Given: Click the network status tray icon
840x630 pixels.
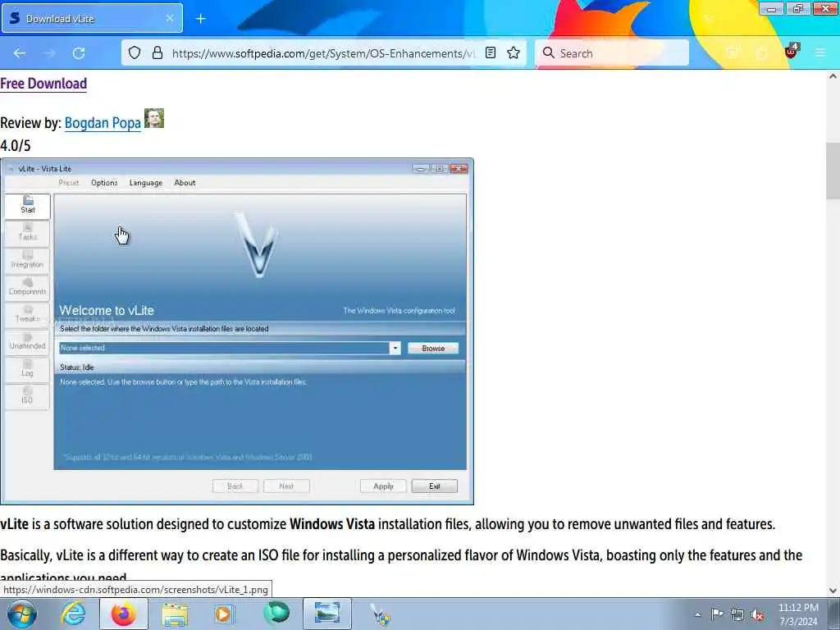Looking at the screenshot, I should (x=737, y=614).
